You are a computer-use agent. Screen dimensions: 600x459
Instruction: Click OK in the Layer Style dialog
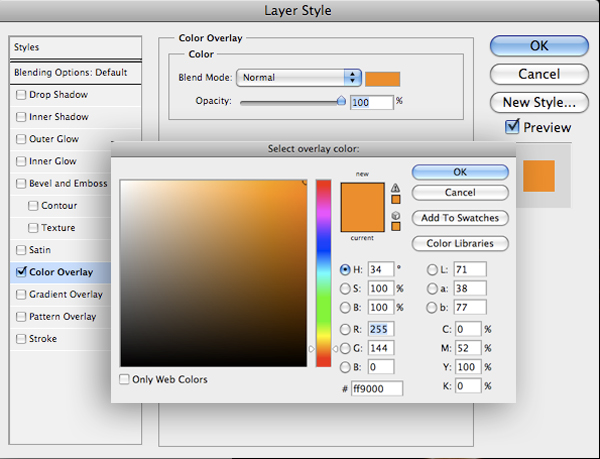point(539,46)
